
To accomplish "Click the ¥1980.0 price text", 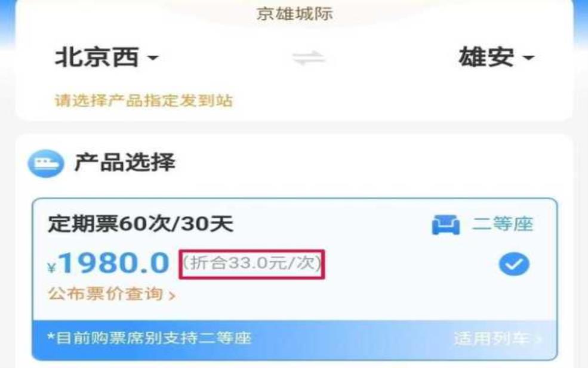I will [108, 263].
